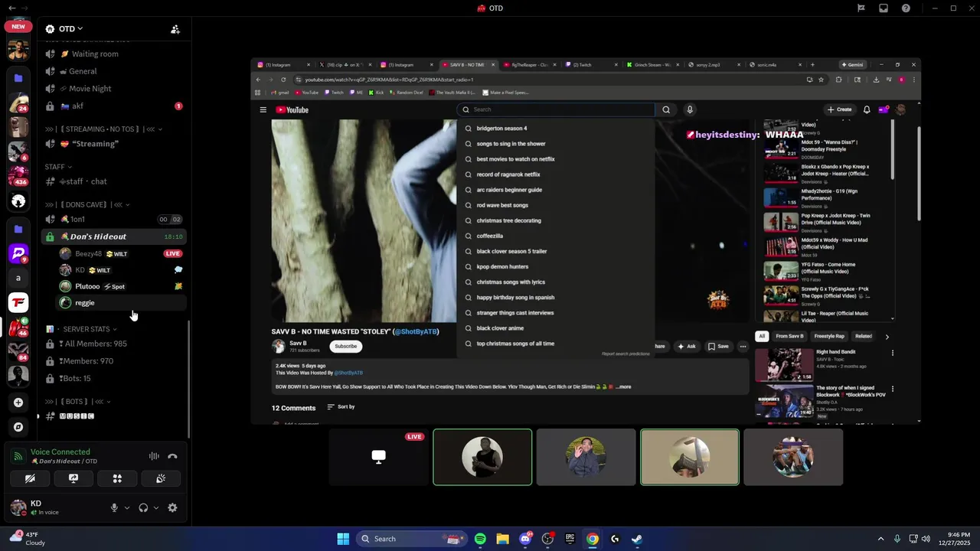
Task: Choose suggestion "kpop demon hunters"
Action: click(x=556, y=266)
